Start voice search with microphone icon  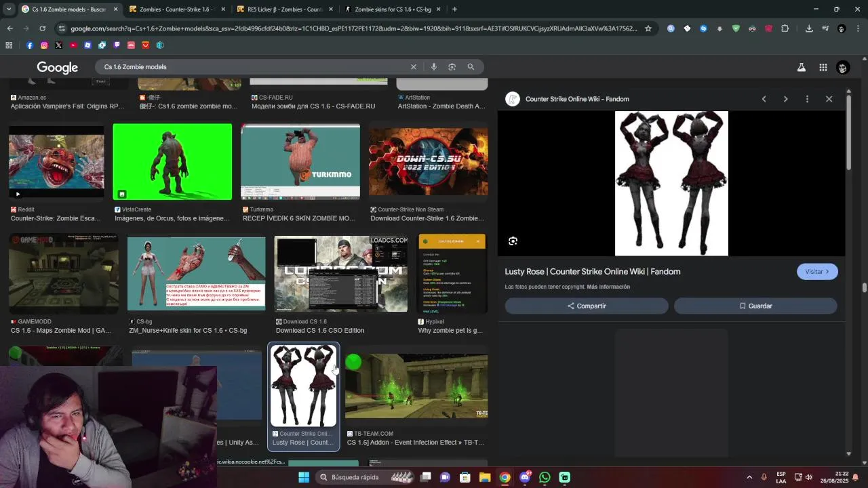tap(433, 67)
